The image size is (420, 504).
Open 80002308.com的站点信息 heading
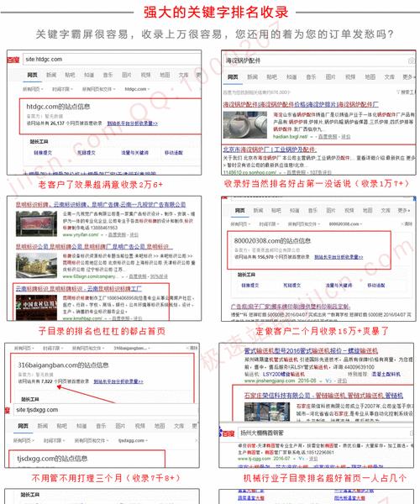click(272, 241)
